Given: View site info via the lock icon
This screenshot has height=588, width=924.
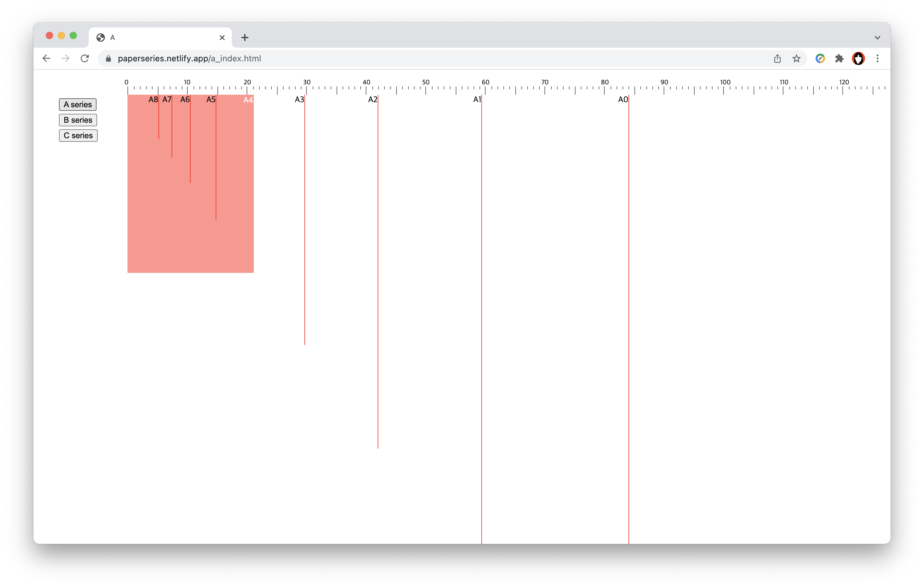Looking at the screenshot, I should (109, 58).
